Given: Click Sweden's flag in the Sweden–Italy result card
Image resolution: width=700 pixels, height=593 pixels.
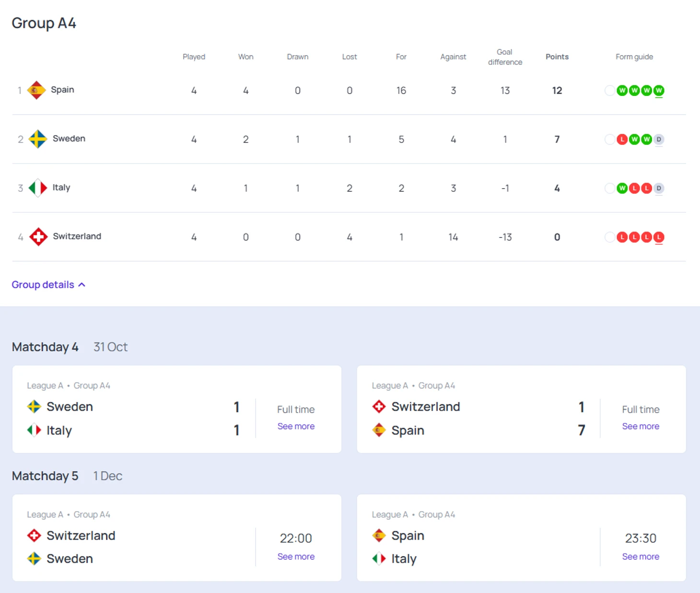Looking at the screenshot, I should [34, 407].
